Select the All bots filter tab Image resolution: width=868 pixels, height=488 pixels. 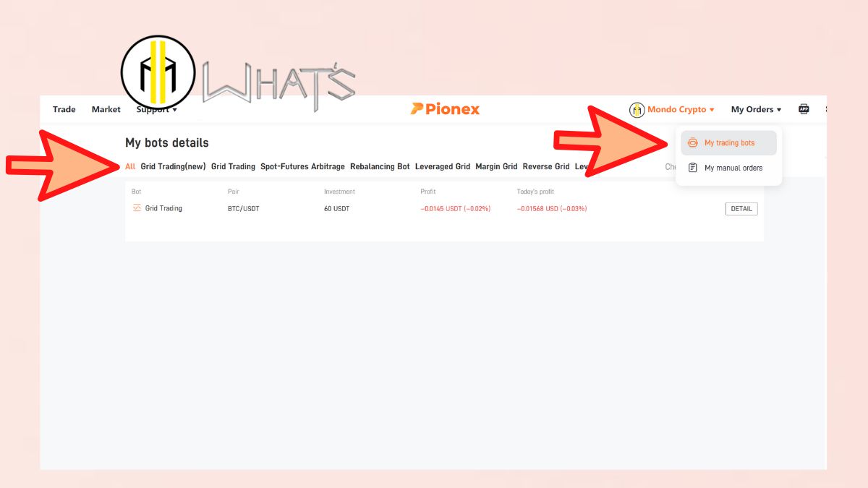tap(130, 166)
